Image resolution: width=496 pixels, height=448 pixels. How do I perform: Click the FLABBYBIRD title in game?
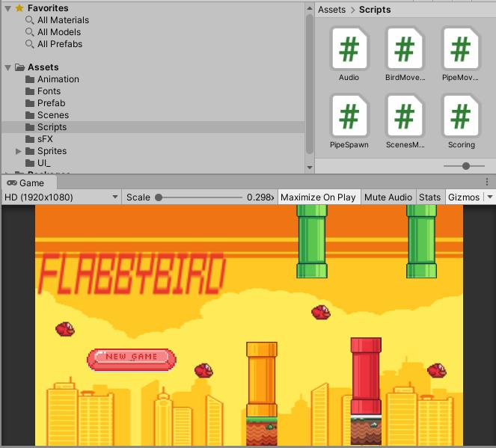pos(132,274)
